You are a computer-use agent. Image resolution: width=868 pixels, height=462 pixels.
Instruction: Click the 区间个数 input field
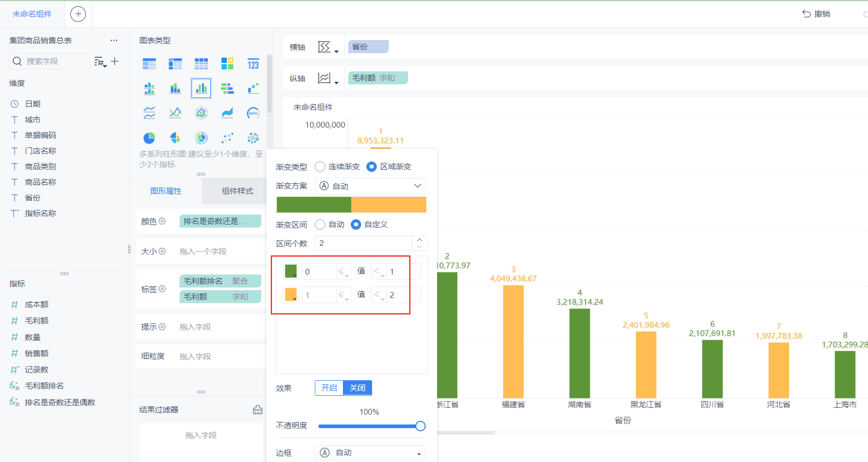(x=364, y=243)
